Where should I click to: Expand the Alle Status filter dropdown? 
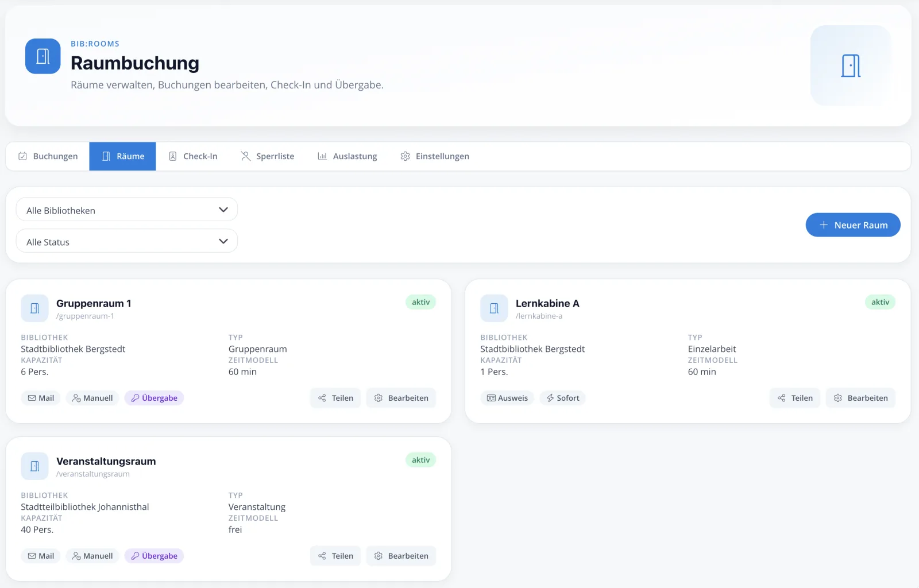127,241
